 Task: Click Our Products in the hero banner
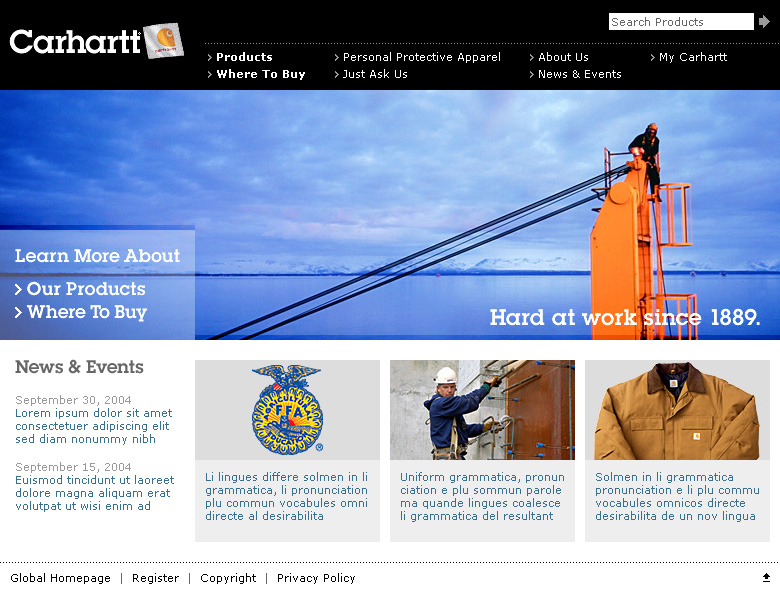[86, 289]
